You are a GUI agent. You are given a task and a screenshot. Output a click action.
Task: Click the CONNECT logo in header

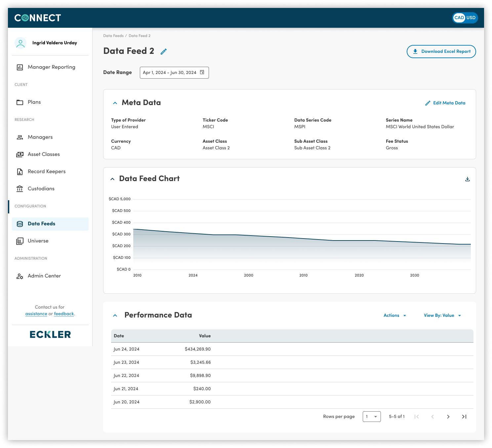[38, 18]
